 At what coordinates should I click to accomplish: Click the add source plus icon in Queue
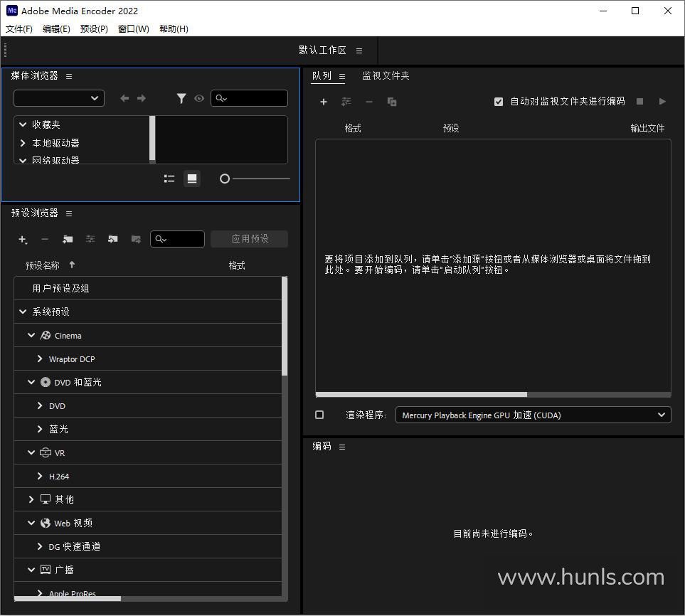(323, 102)
